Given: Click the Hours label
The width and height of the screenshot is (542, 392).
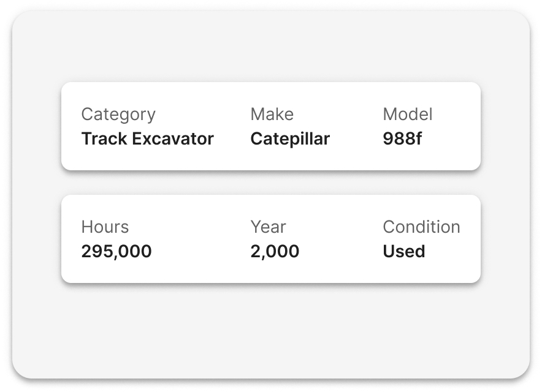Looking at the screenshot, I should [105, 227].
